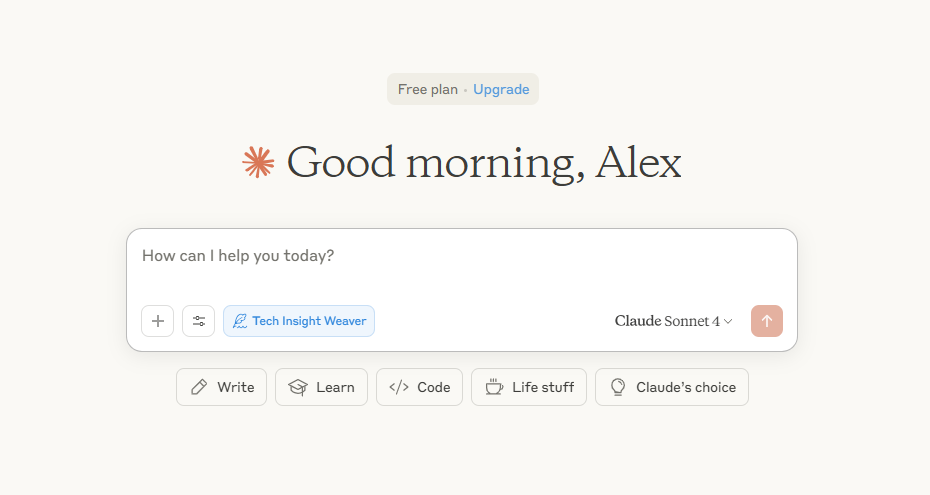The height and width of the screenshot is (495, 930).
Task: Expand the chevron next to Sonnet 4
Action: click(x=728, y=322)
